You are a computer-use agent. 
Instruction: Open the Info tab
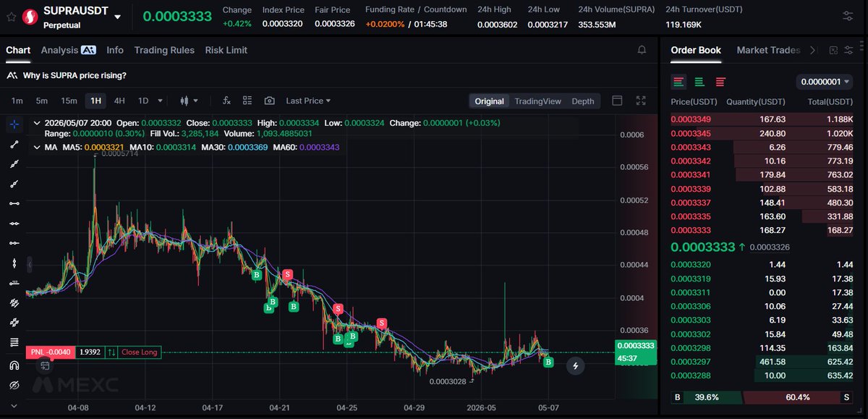pos(115,50)
